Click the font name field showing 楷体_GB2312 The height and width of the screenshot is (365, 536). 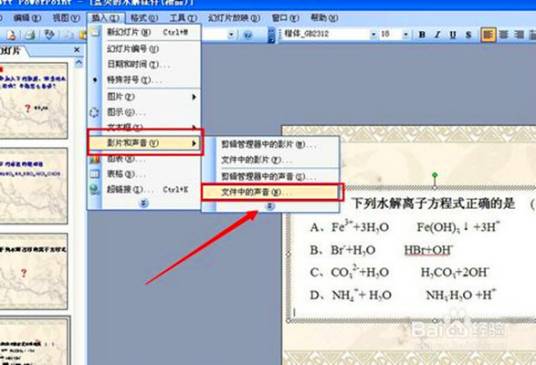(x=326, y=35)
